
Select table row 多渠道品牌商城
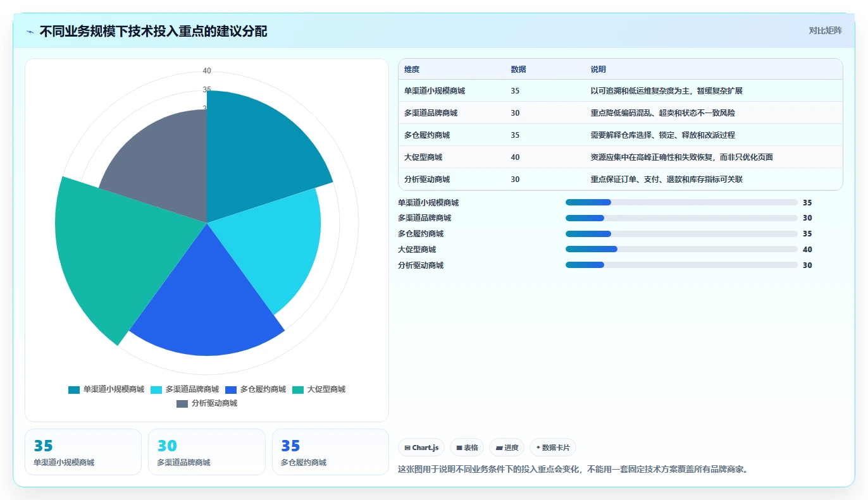621,113
